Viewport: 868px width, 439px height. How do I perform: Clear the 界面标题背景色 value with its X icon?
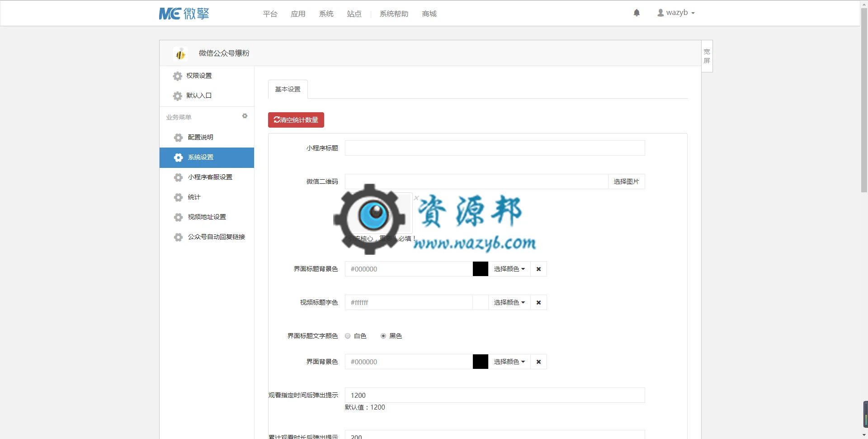[x=538, y=269]
